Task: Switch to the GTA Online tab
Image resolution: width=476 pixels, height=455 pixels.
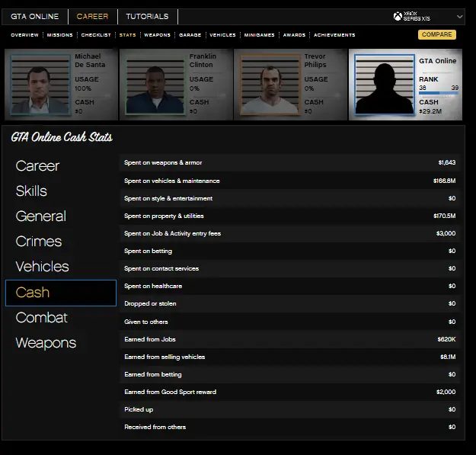Action: click(x=34, y=17)
